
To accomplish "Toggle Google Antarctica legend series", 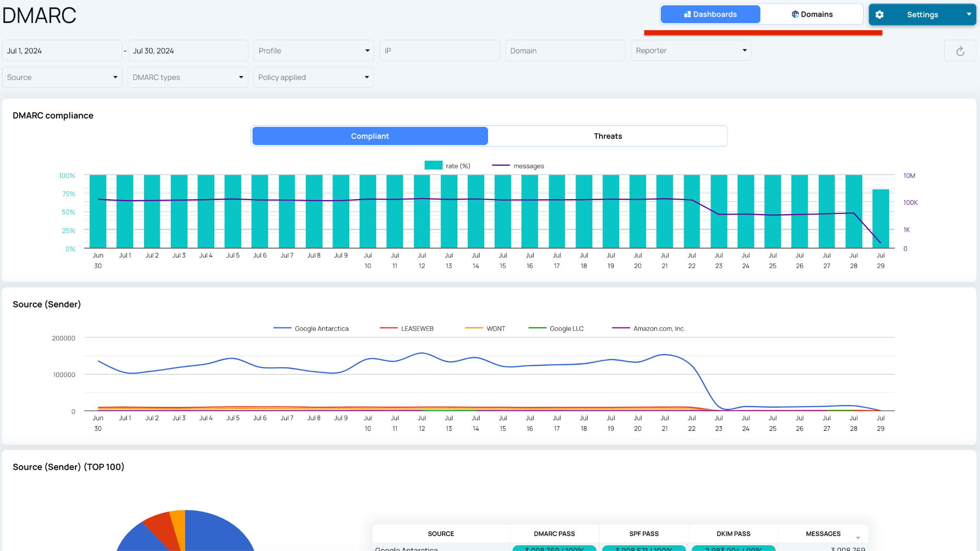I will 311,328.
